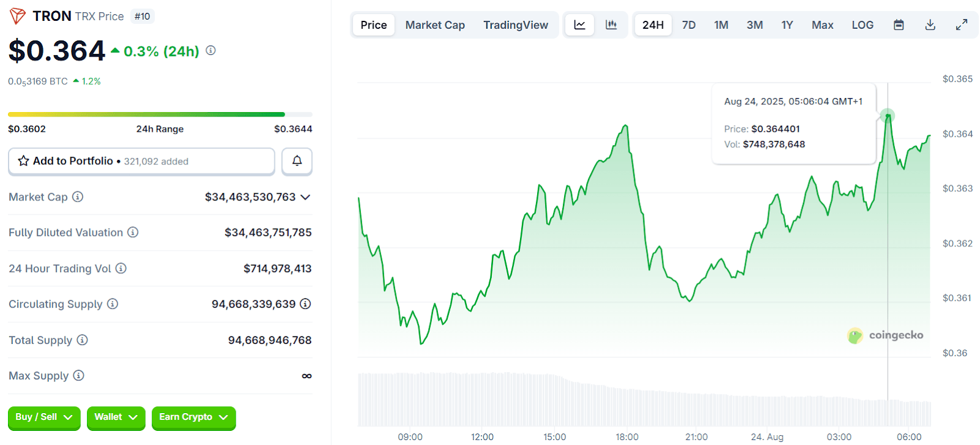Screen dimensions: 980x445
Task: Click Total Supply value 94,668,946,768
Action: pos(269,340)
